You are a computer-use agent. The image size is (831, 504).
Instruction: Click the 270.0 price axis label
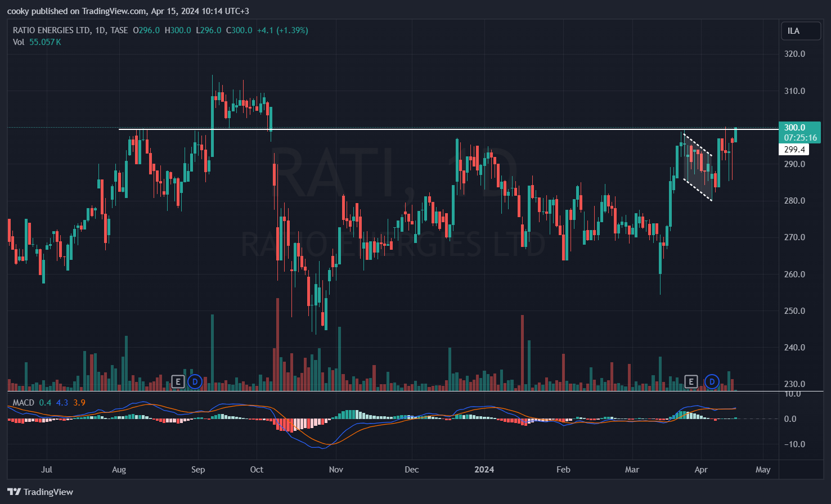pos(794,237)
